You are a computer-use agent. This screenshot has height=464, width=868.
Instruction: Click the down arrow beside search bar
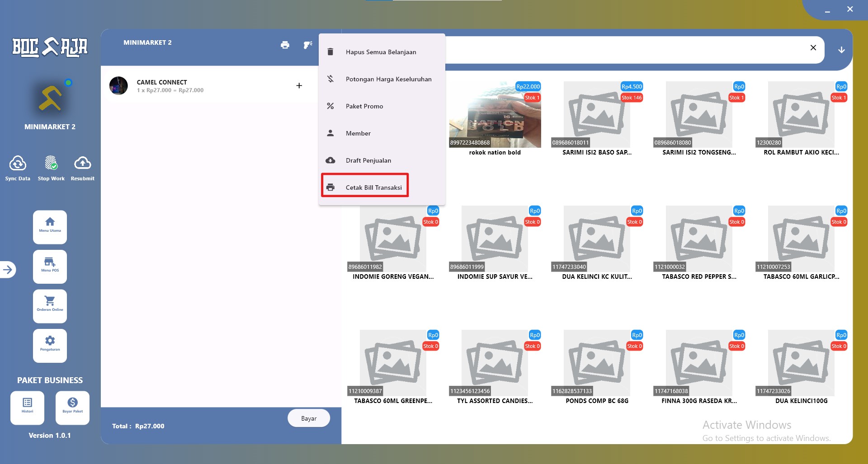click(x=841, y=50)
